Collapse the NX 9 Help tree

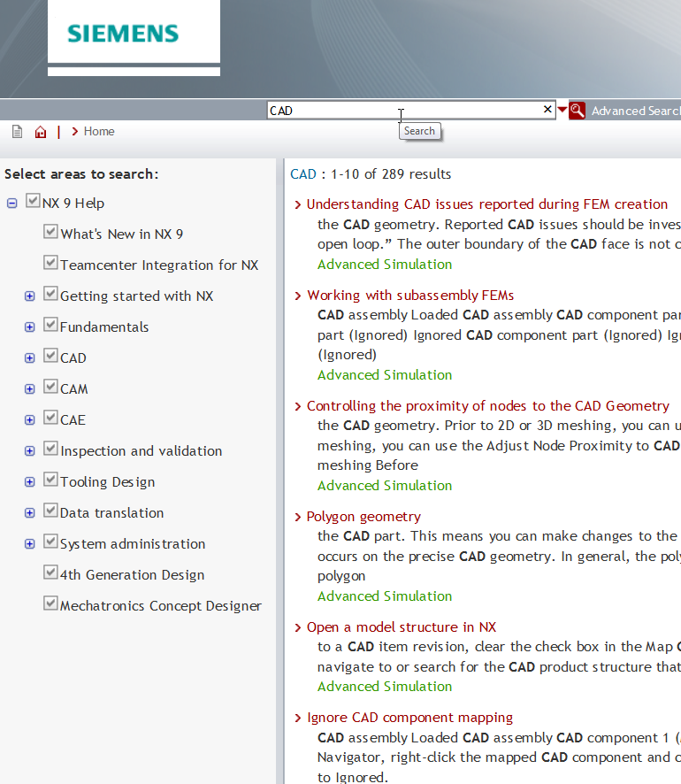click(12, 203)
